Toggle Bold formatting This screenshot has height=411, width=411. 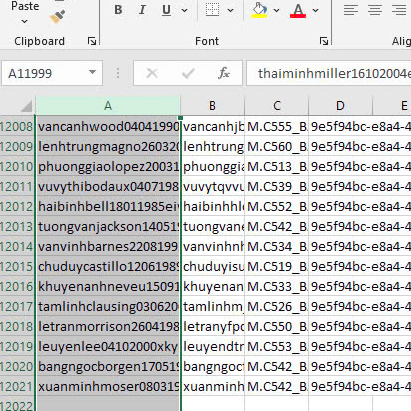coord(118,10)
